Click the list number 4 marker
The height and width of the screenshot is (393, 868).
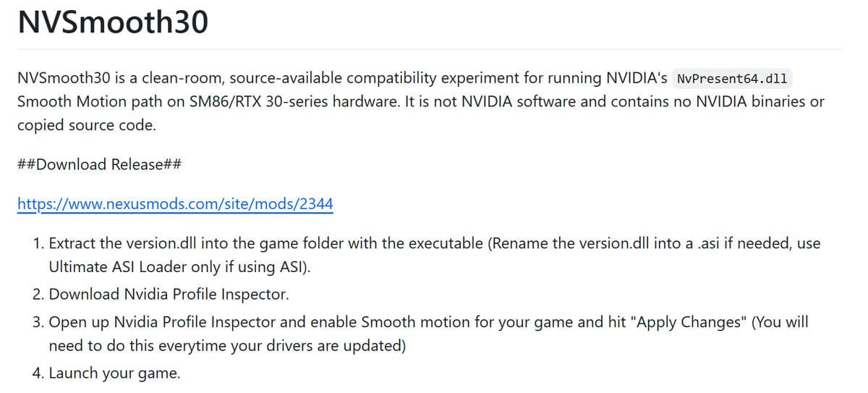(x=38, y=374)
